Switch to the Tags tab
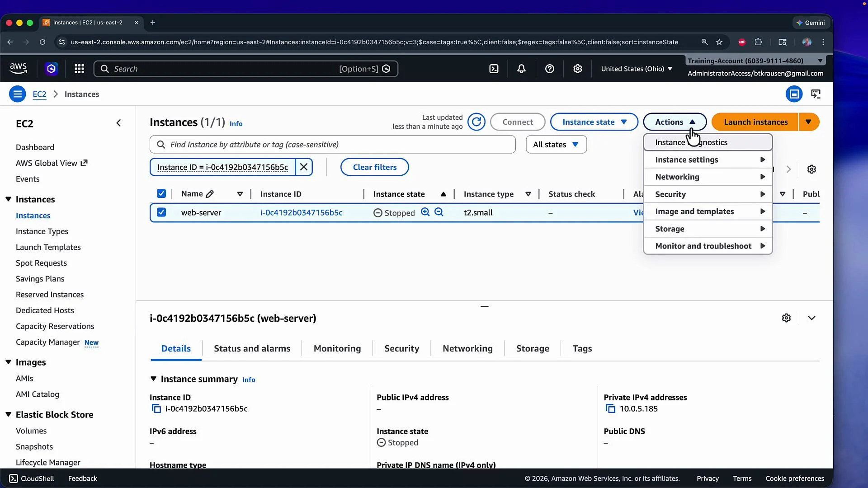868x488 pixels. (x=582, y=348)
